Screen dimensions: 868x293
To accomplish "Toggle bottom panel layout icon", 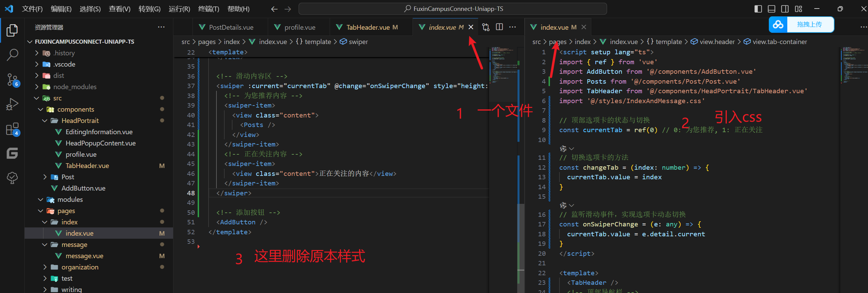I will coord(772,9).
